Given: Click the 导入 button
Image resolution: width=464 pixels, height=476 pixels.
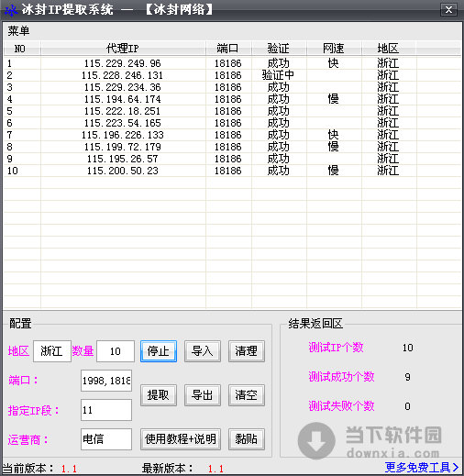Looking at the screenshot, I should click(203, 351).
